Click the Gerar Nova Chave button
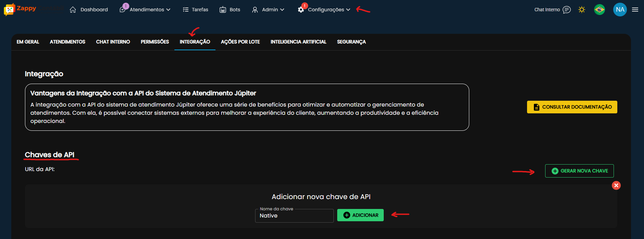Viewport: 644px width, 239px height. [579, 171]
